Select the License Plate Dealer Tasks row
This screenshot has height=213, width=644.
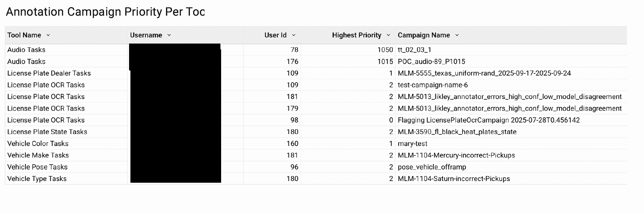[x=49, y=73]
